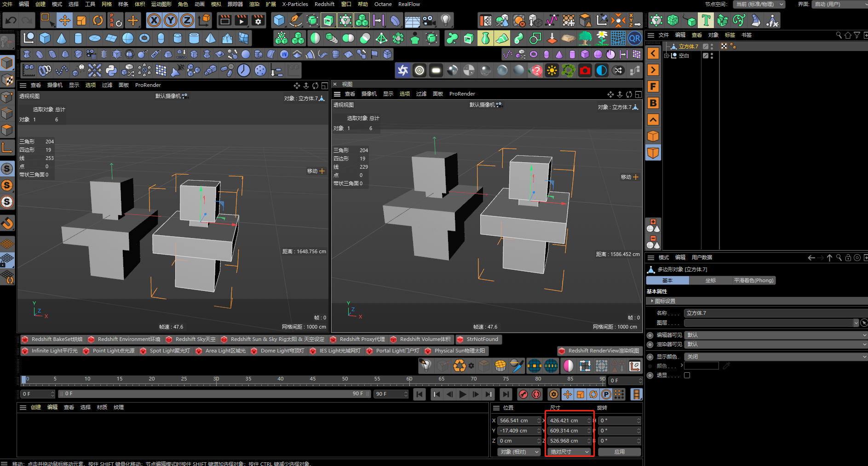Open the 渲染器可见 dropdown
868x466 pixels.
[776, 344]
